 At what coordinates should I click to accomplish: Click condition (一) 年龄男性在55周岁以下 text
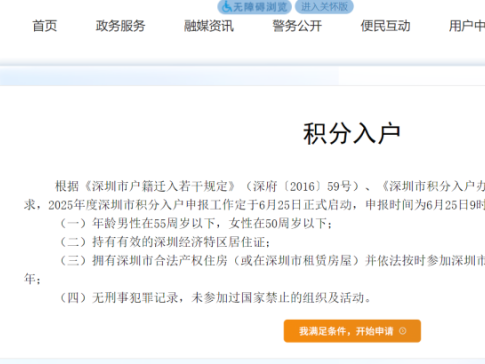pyautogui.click(x=195, y=223)
